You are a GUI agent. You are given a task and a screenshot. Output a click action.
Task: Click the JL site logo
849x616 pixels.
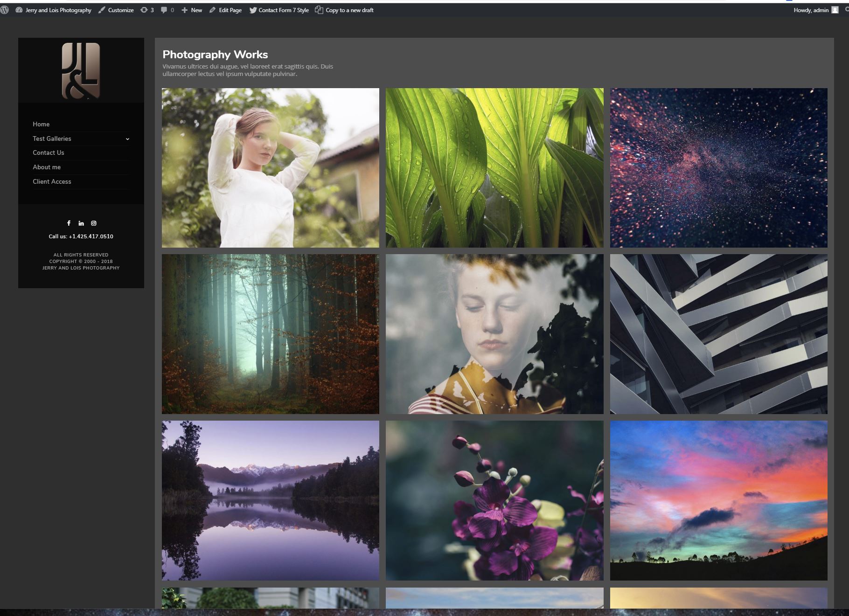[x=81, y=71]
